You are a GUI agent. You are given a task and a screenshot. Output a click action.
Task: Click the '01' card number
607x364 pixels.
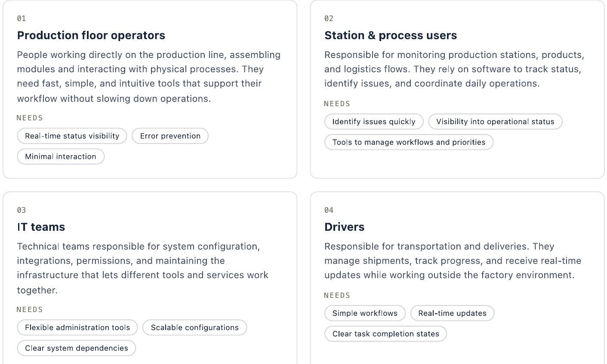coord(22,18)
